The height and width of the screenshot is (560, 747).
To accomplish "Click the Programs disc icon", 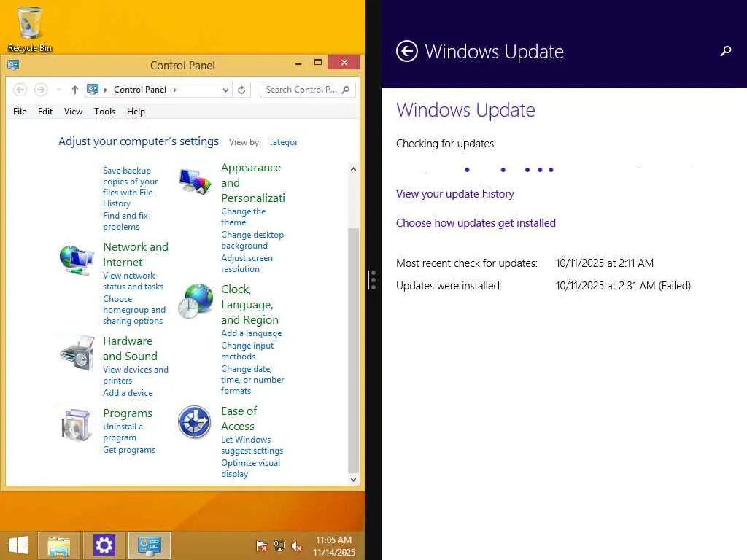I will (x=77, y=424).
